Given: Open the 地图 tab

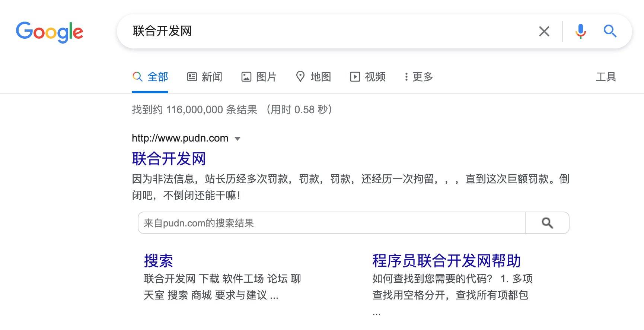Looking at the screenshot, I should (x=313, y=77).
